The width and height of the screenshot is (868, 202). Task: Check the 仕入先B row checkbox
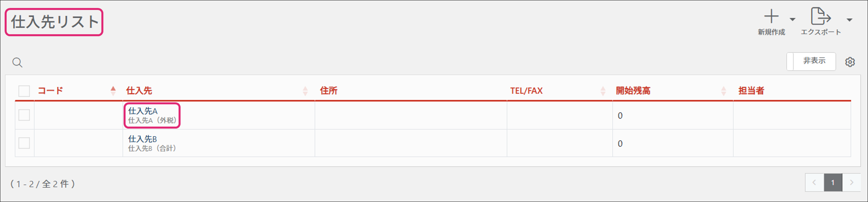[x=24, y=143]
